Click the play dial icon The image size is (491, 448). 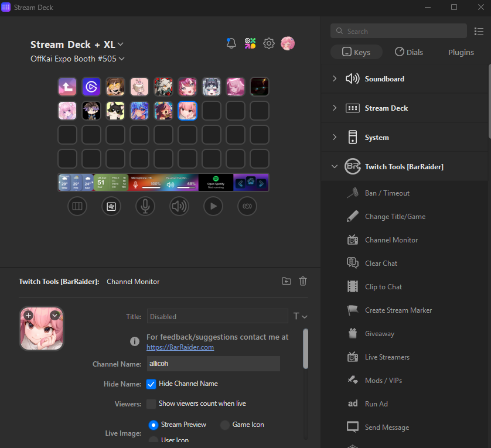coord(213,206)
